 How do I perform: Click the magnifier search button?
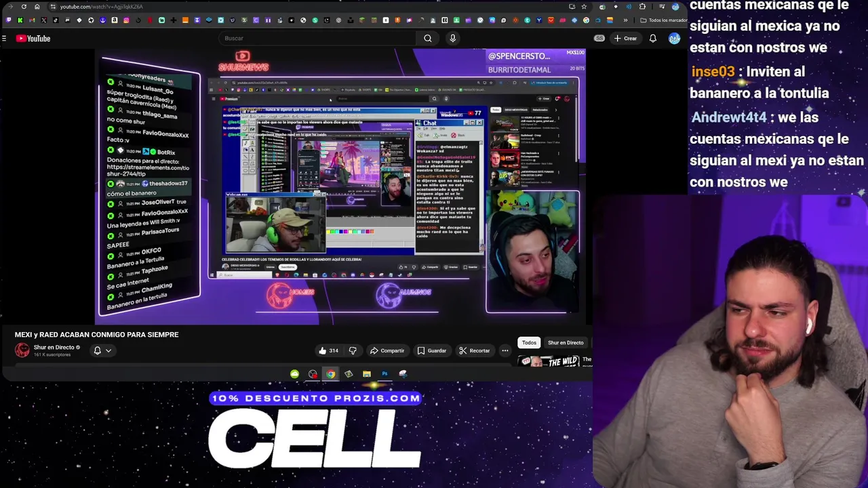[427, 39]
